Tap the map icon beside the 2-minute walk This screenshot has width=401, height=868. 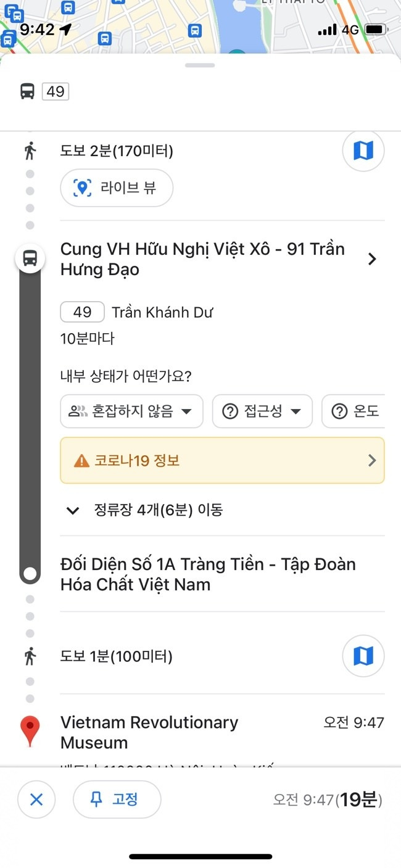pyautogui.click(x=363, y=150)
